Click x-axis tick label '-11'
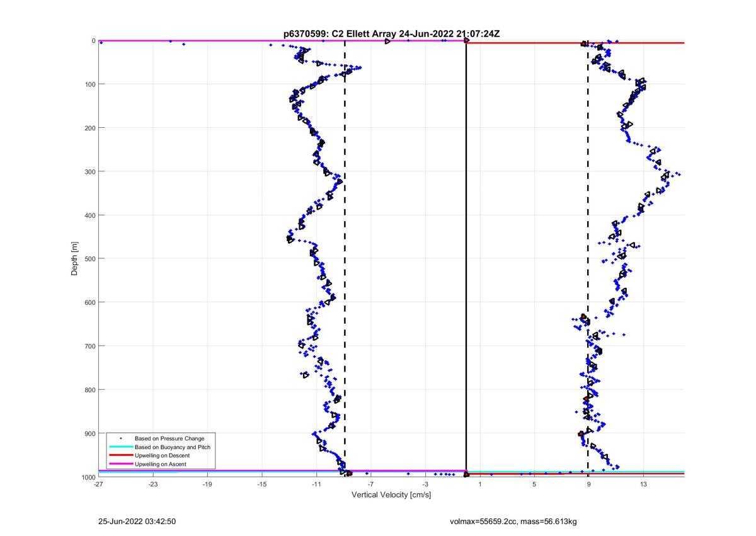 click(317, 484)
